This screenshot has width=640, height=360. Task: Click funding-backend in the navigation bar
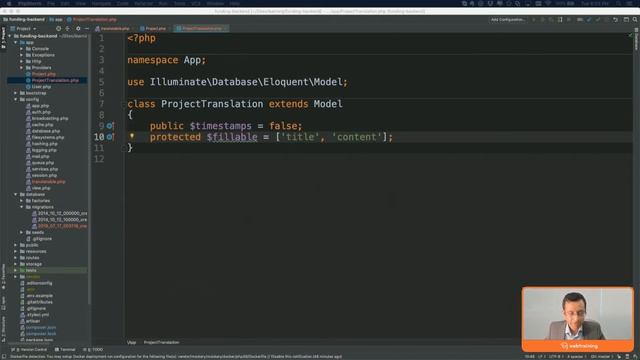(24, 20)
